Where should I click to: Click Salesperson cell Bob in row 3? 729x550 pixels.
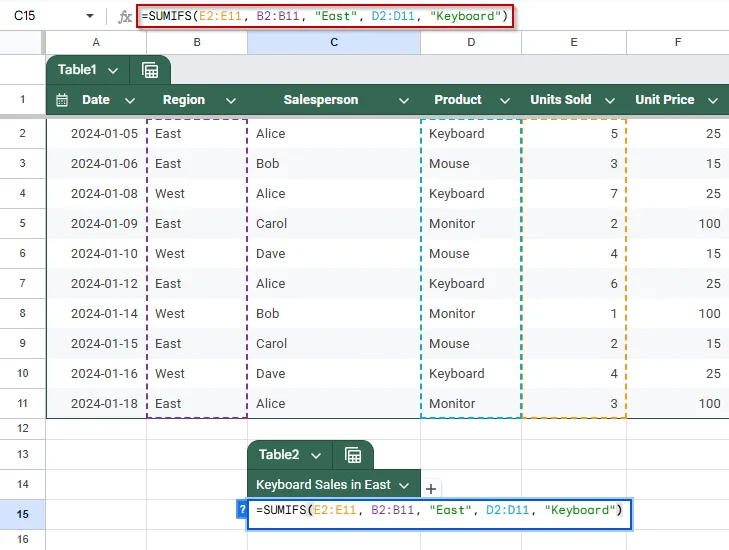pyautogui.click(x=334, y=164)
